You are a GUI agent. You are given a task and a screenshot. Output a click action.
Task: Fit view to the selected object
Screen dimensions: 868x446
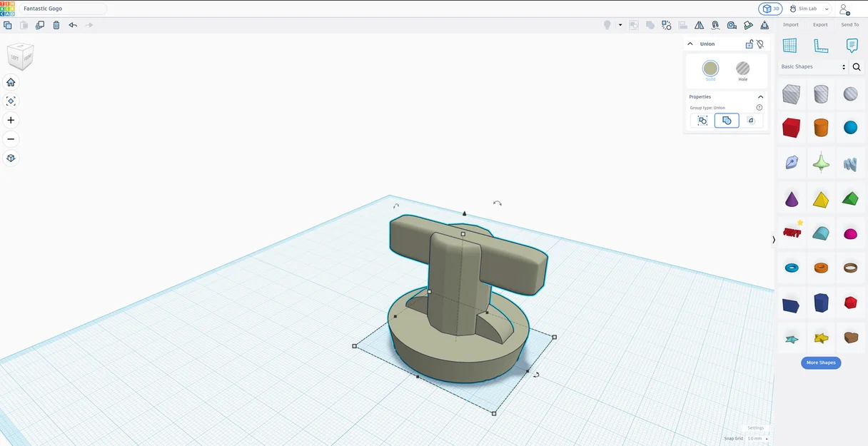[11, 101]
